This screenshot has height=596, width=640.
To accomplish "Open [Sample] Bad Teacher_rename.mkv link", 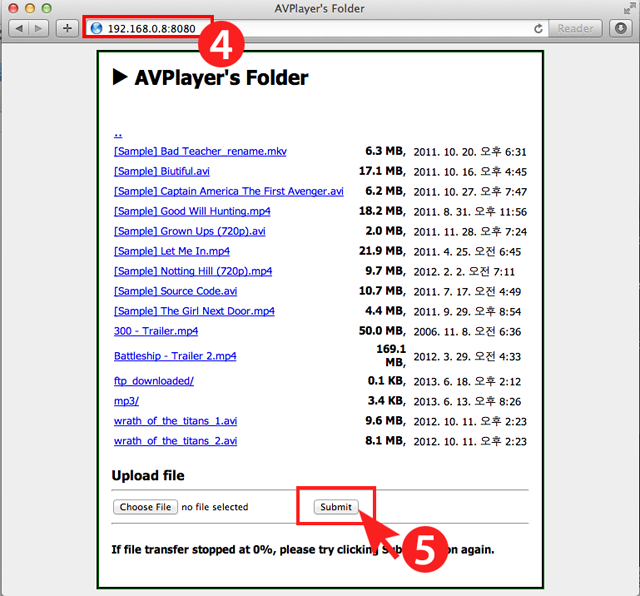I will pos(200,152).
